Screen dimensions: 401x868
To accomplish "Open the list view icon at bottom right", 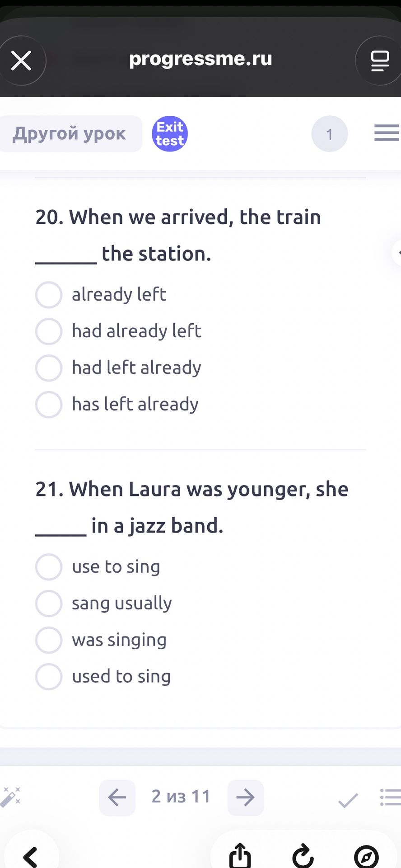I will (391, 797).
